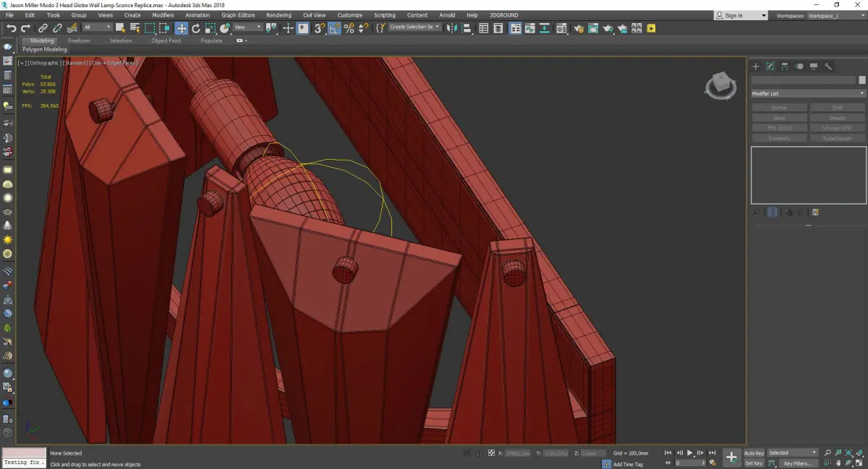This screenshot has width=868, height=469.
Task: Choose the Select Object tool
Action: point(120,28)
